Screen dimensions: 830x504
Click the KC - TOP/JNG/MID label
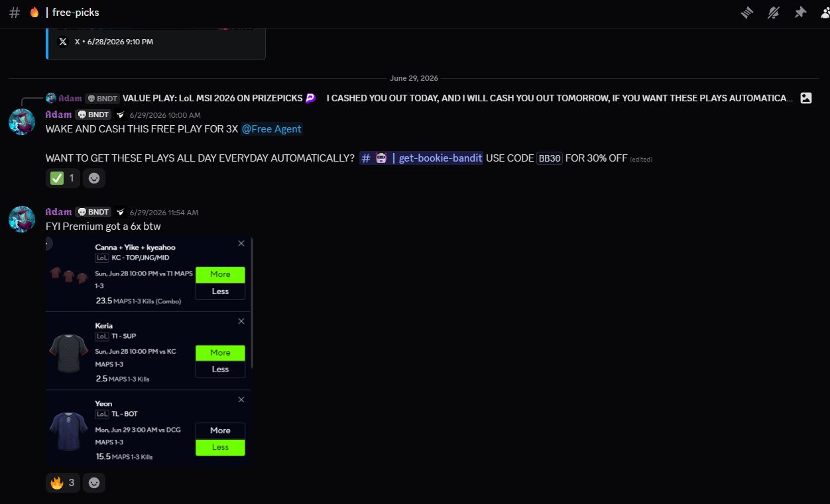141,258
